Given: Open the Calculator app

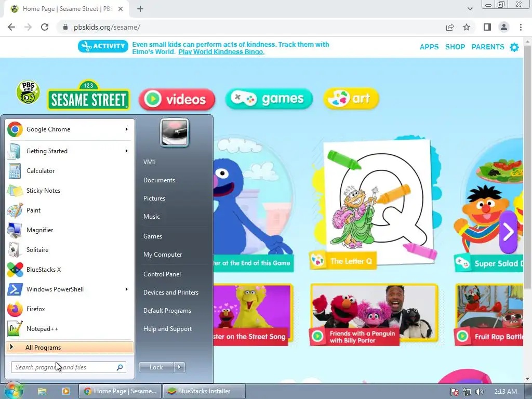Looking at the screenshot, I should 70,170.
